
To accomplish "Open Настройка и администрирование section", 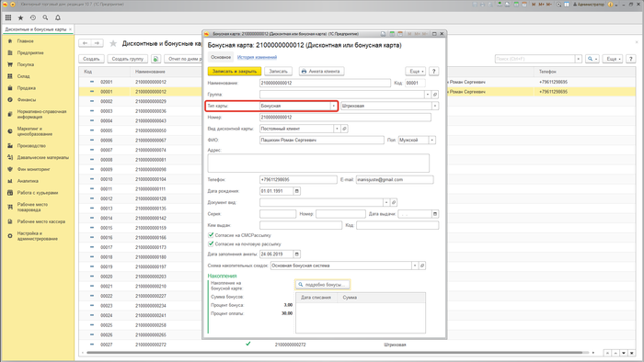I will click(38, 236).
